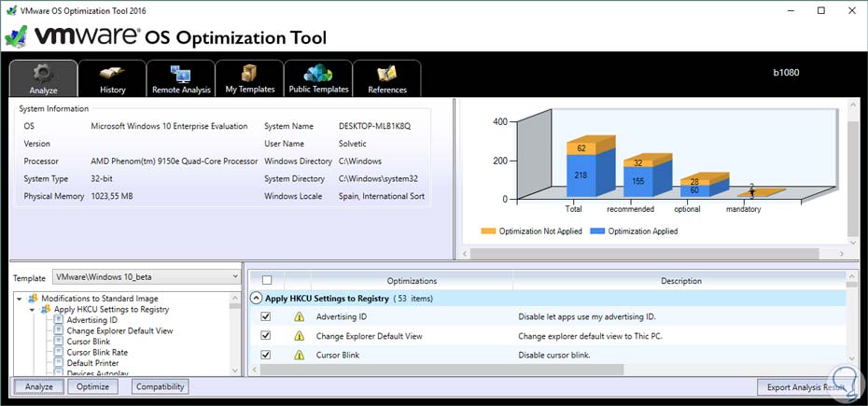Click the Export Analysis Result button
The height and width of the screenshot is (406, 868).
click(805, 387)
